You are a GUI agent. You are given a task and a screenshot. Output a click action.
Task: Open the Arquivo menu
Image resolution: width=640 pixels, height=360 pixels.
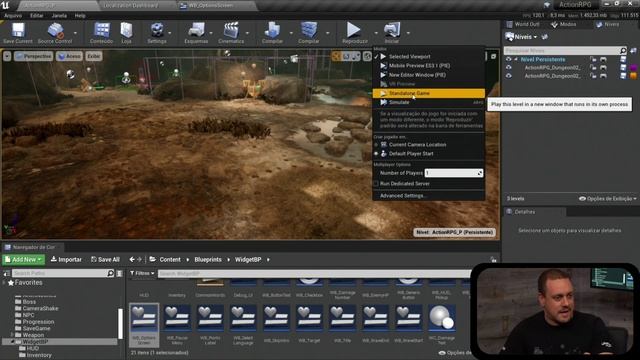click(13, 16)
